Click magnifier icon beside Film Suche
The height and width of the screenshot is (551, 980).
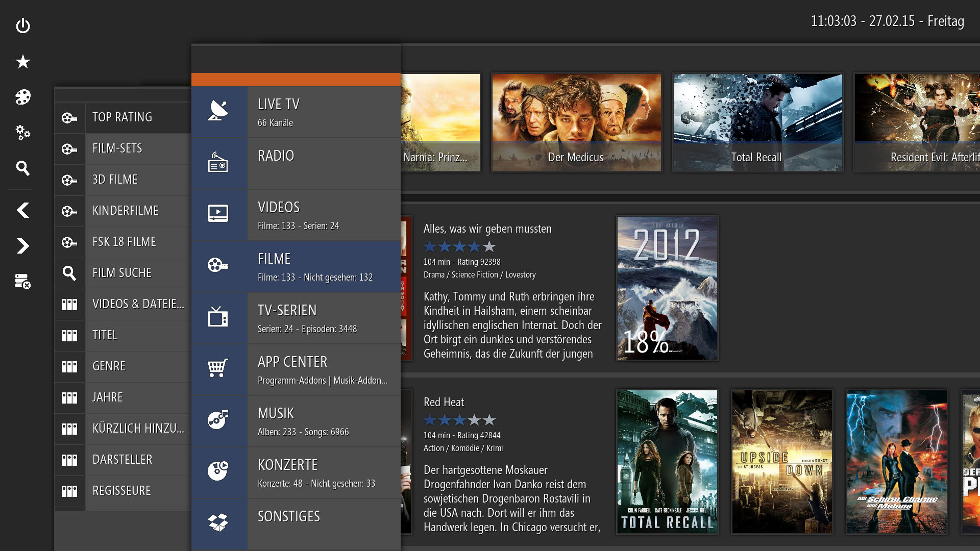coord(69,273)
